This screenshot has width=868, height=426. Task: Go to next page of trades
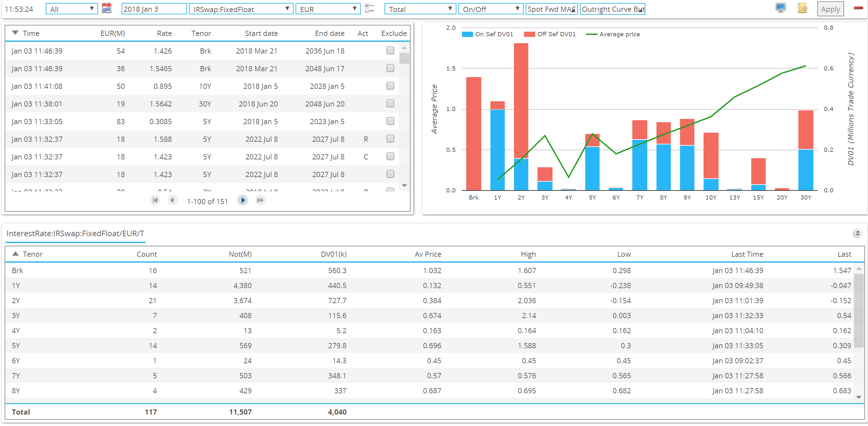(x=243, y=200)
